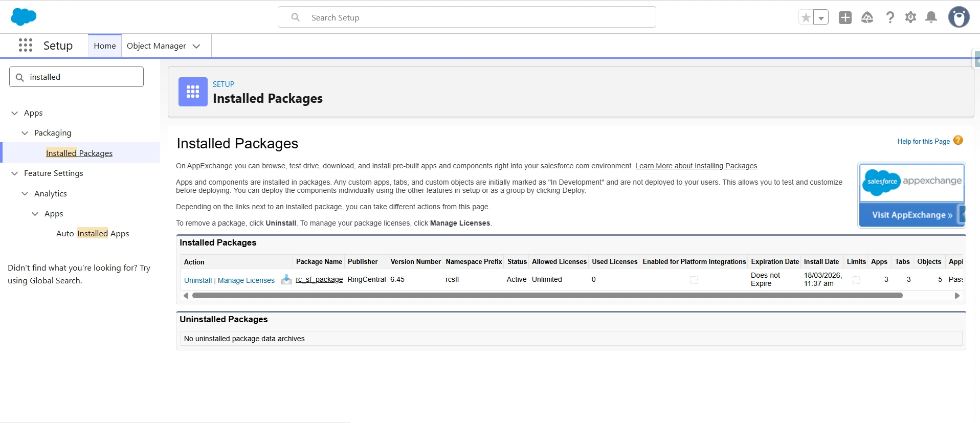Toggle the Limits checkbox in package row
This screenshot has height=423, width=980.
(856, 280)
